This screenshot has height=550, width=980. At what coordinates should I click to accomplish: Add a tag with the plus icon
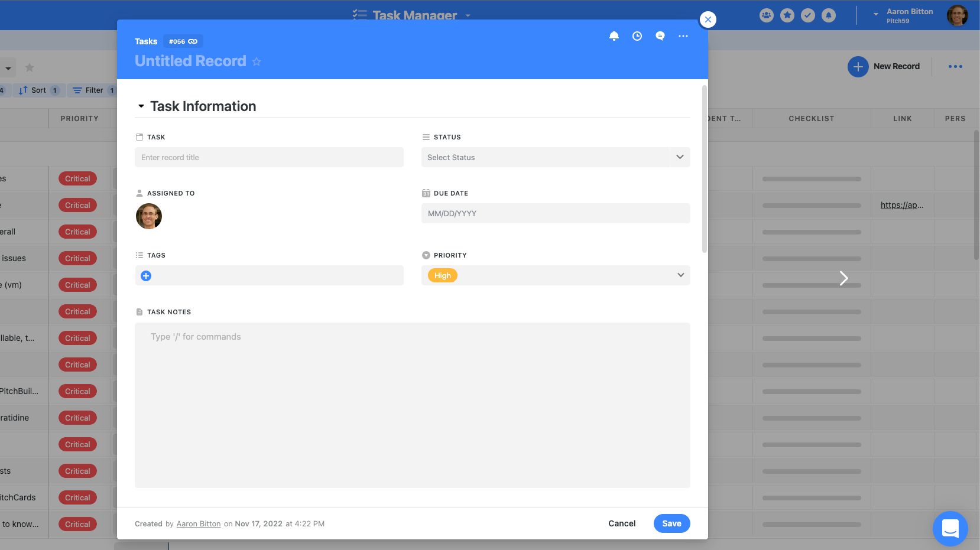146,276
